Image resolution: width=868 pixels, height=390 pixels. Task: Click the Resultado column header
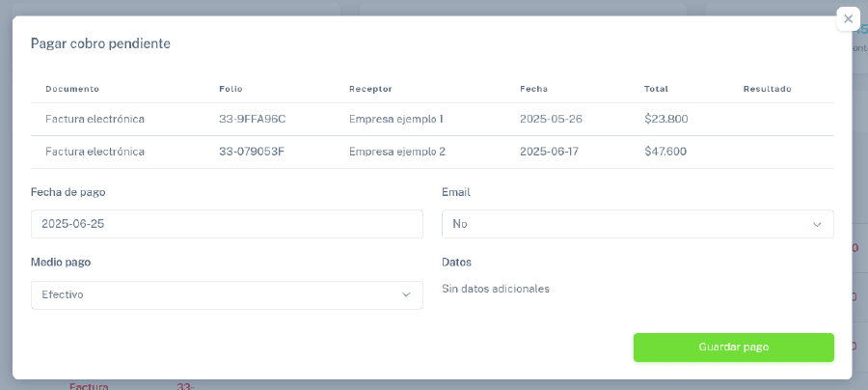click(x=767, y=89)
